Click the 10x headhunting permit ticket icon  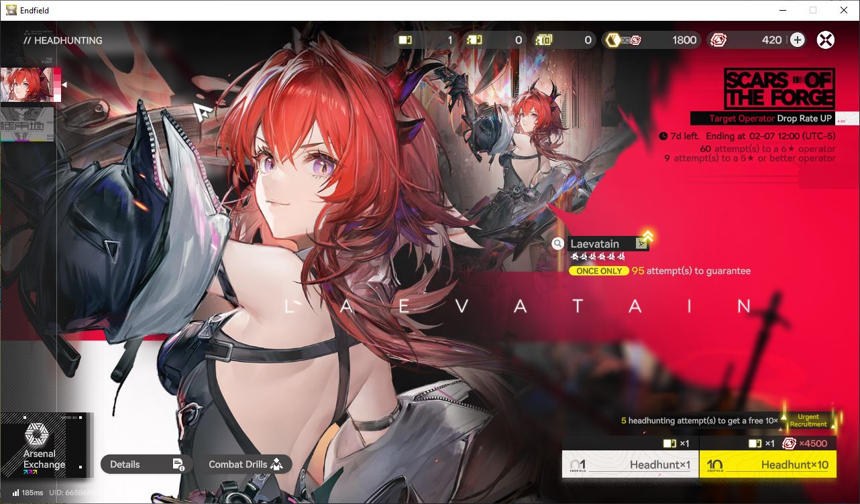tap(543, 40)
